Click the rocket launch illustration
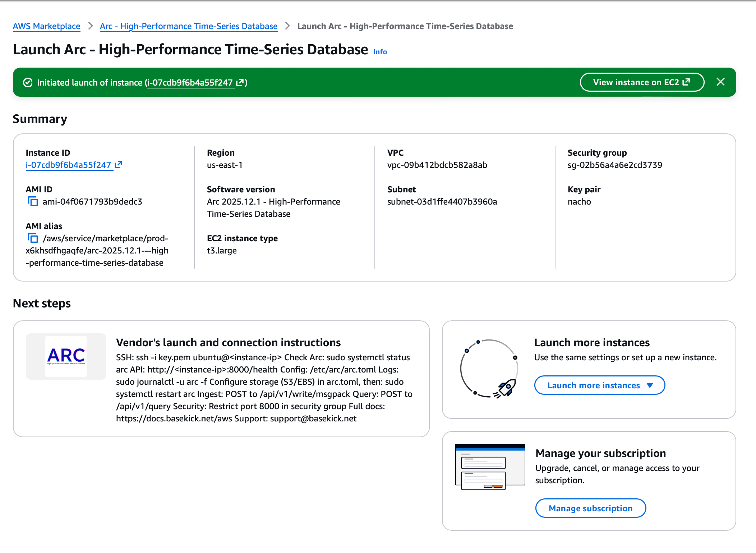Viewport: 756px width, 553px height. [489, 369]
